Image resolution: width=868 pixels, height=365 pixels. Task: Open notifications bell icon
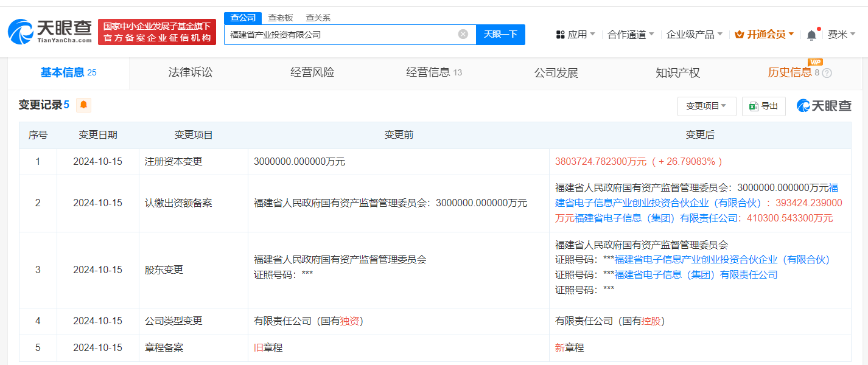(811, 35)
